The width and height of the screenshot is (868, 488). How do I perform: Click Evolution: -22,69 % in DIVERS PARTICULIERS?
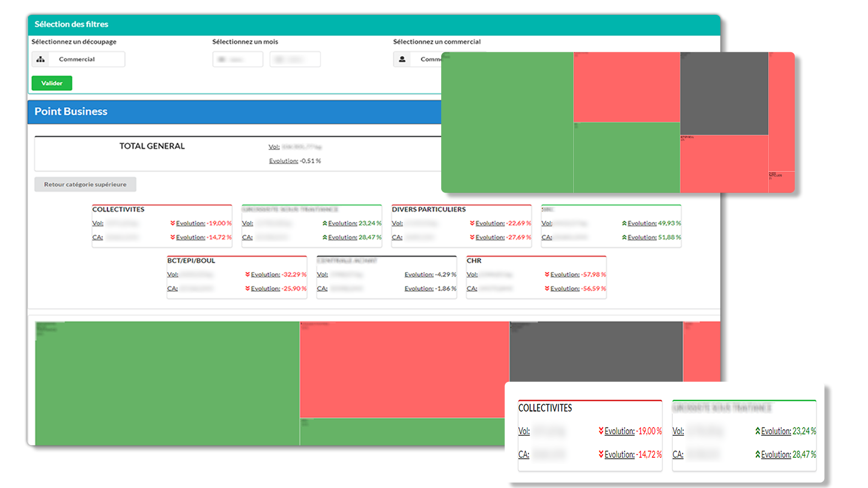(x=503, y=223)
